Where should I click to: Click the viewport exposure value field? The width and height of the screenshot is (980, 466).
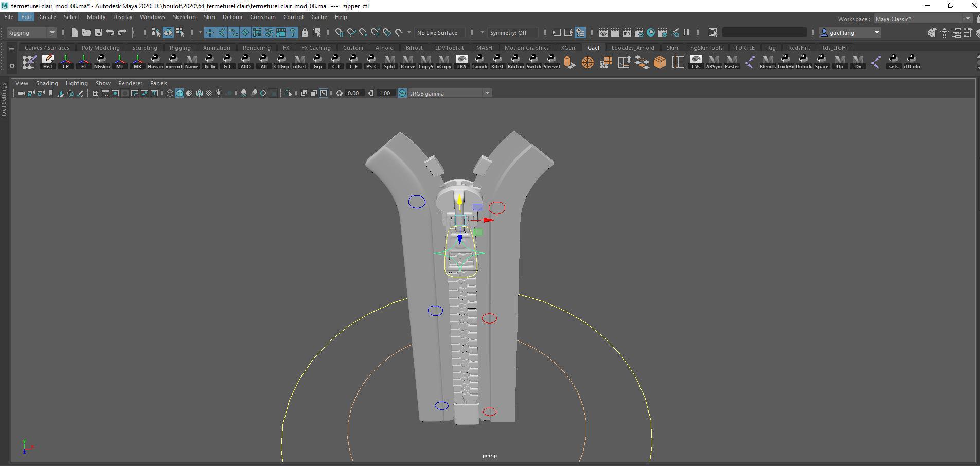click(x=353, y=93)
